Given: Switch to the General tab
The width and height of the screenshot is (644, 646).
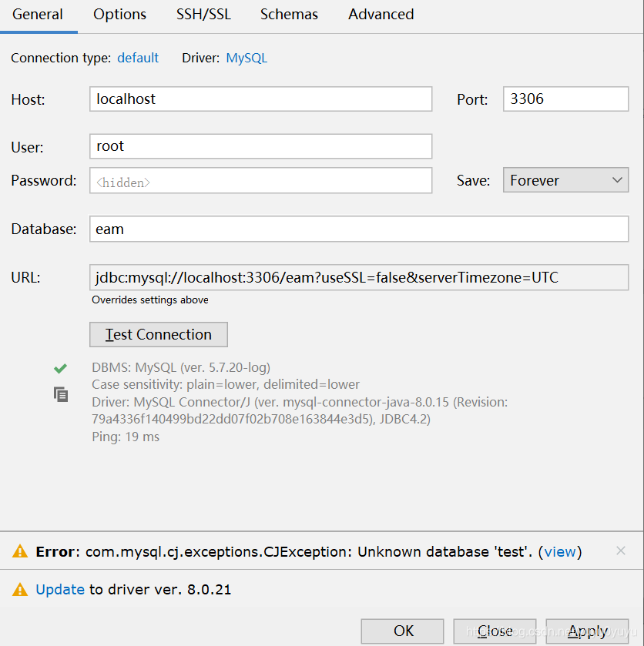Looking at the screenshot, I should (x=38, y=15).
